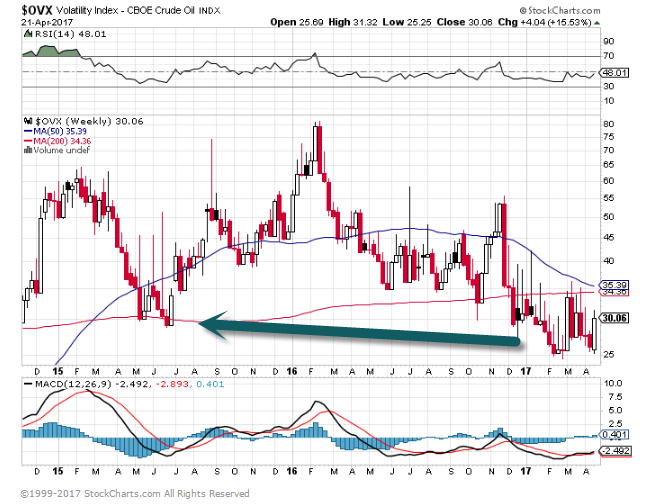Image resolution: width=647 pixels, height=504 pixels.
Task: Click the 10.0 level on MACD axis
Action: (613, 383)
